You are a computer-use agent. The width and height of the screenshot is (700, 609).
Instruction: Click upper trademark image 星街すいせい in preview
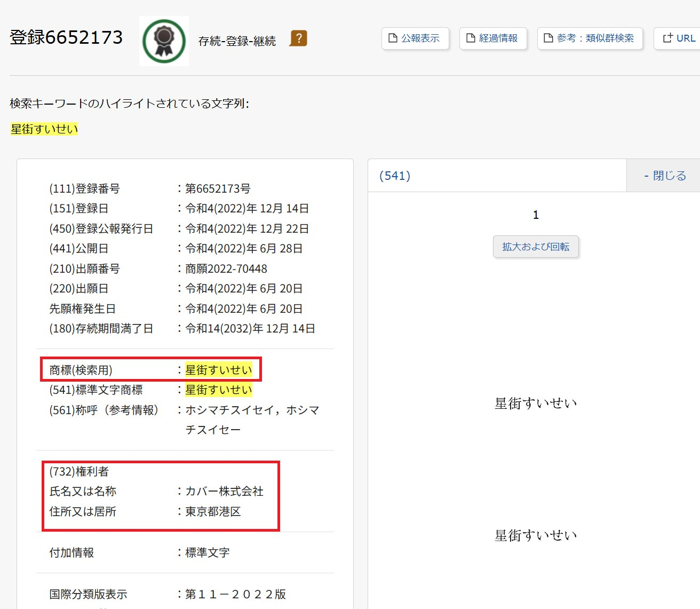point(536,404)
